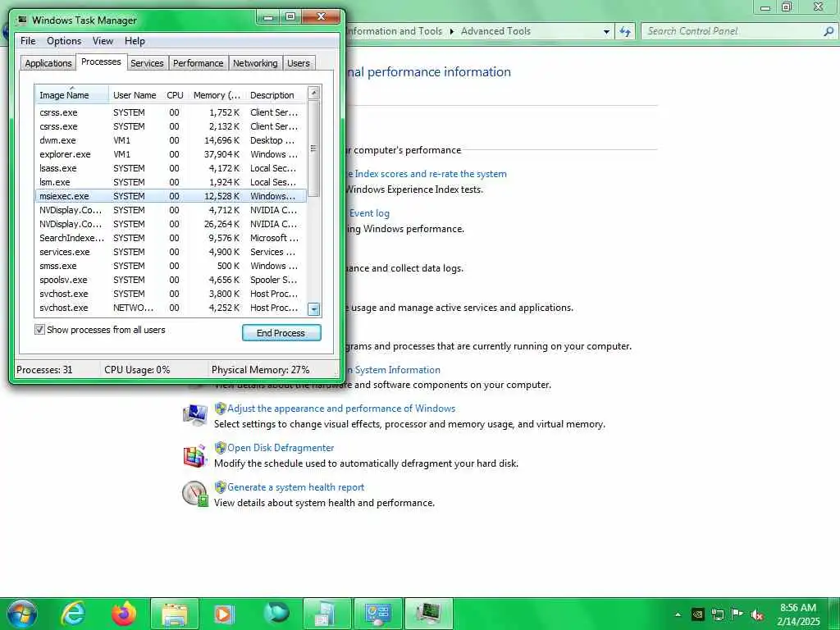Select dwm.exe process row
Screen dimensions: 840x630
coord(171,140)
